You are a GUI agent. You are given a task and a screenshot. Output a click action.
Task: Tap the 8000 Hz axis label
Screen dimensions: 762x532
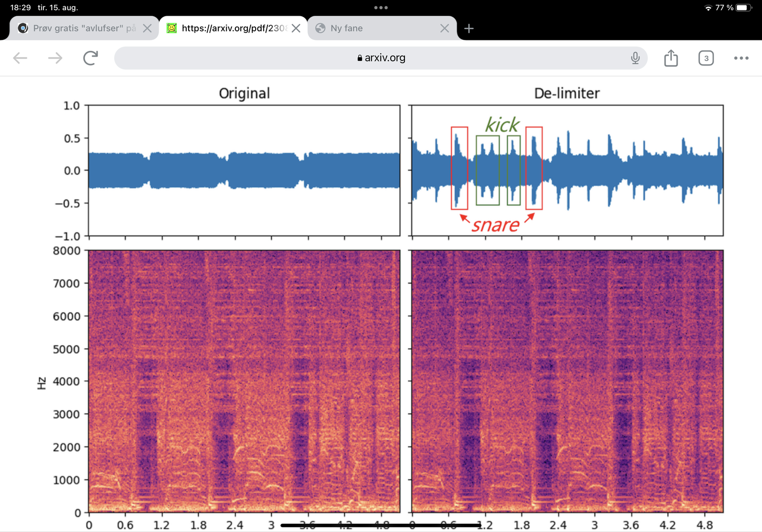coord(66,251)
